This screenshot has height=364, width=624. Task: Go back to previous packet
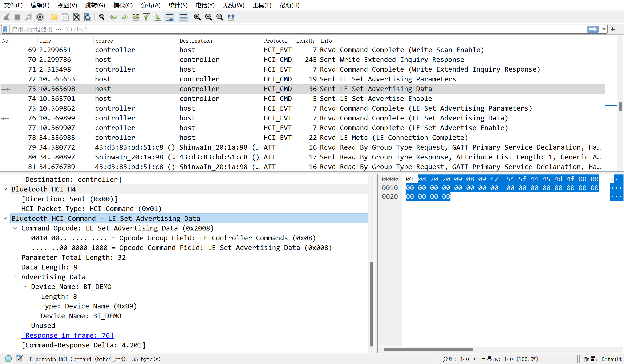click(113, 17)
